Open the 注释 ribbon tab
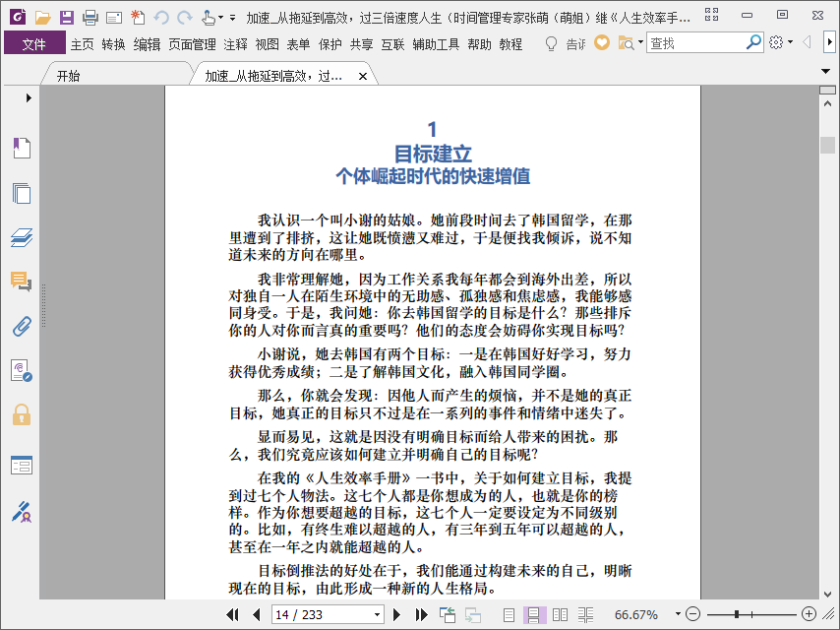Image resolution: width=840 pixels, height=630 pixels. pyautogui.click(x=236, y=44)
